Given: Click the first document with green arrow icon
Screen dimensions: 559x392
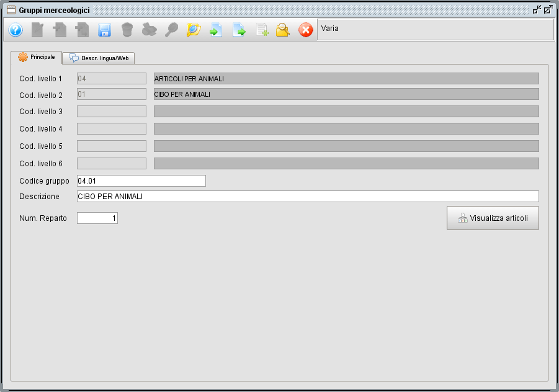Looking at the screenshot, I should click(216, 30).
